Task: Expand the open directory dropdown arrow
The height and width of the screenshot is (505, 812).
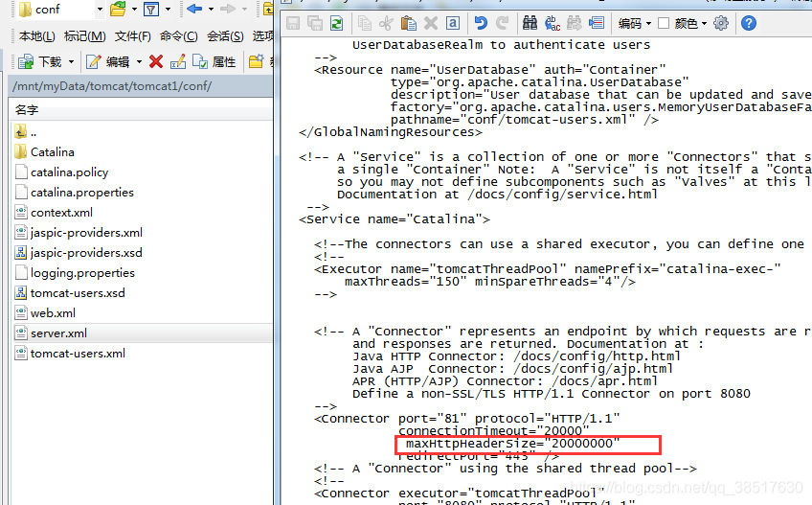Action: [x=134, y=10]
